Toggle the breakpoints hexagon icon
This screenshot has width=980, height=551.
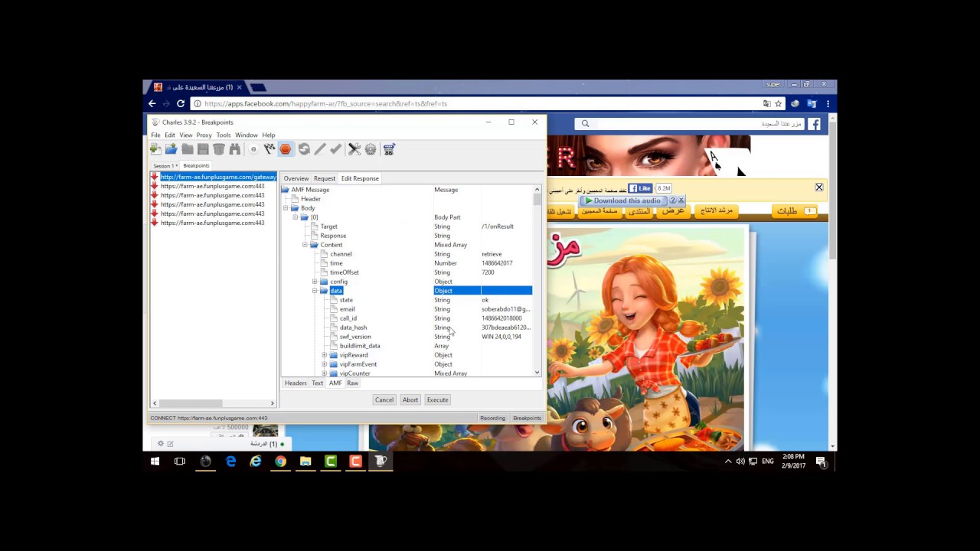[x=285, y=149]
